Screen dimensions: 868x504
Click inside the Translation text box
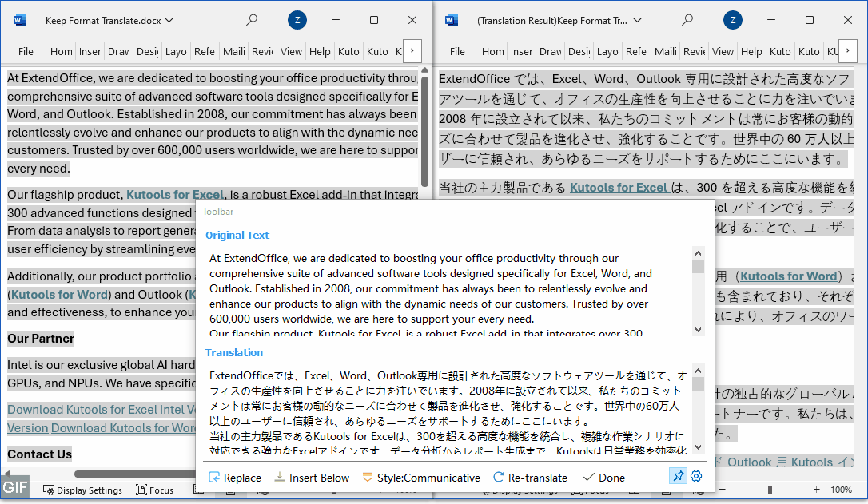click(448, 410)
